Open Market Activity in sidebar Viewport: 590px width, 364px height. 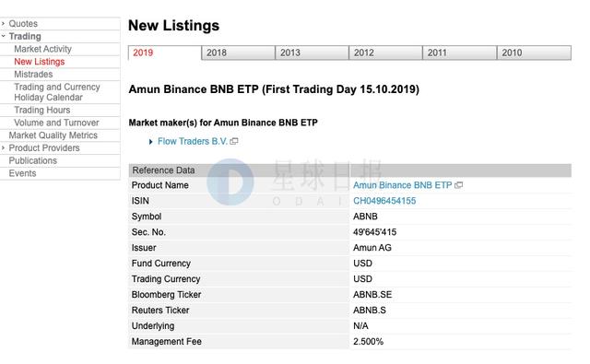[42, 49]
